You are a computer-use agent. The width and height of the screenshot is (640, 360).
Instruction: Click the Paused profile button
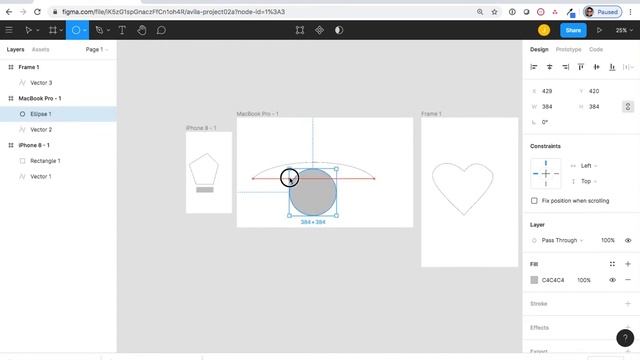[x=602, y=12]
